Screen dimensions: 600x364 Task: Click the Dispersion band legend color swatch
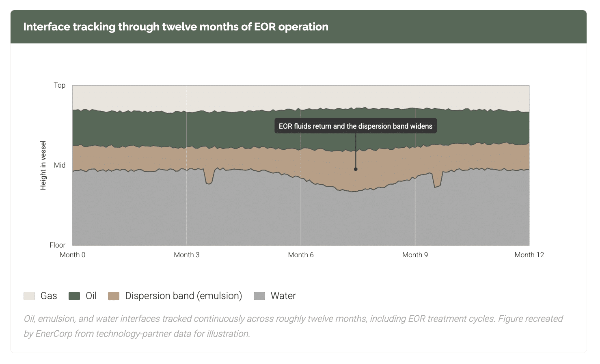(x=114, y=296)
